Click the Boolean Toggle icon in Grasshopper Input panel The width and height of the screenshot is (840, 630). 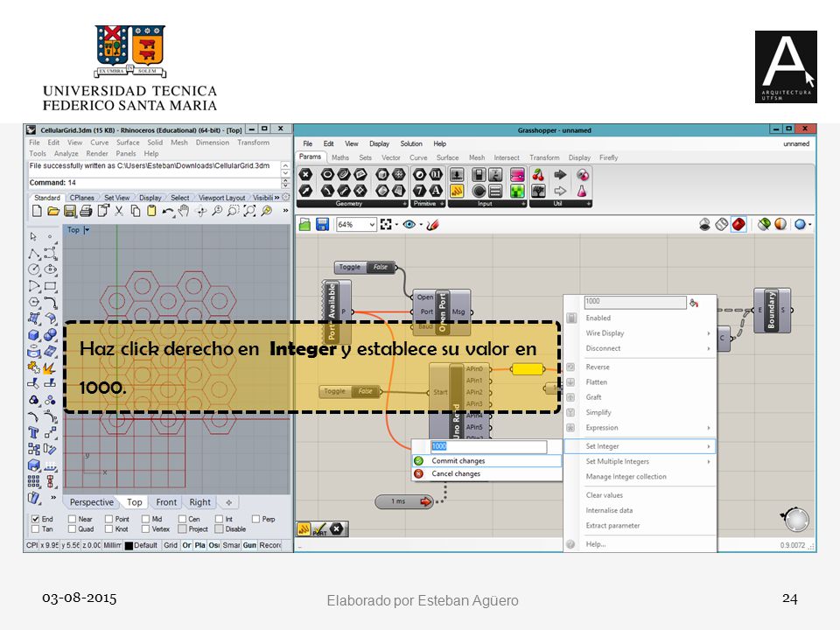pyautogui.click(x=479, y=175)
